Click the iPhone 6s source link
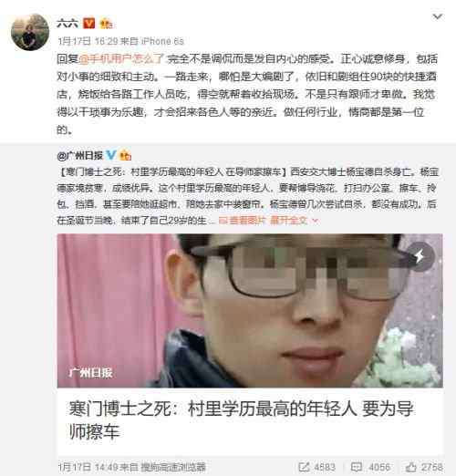The image size is (456, 476). (162, 41)
